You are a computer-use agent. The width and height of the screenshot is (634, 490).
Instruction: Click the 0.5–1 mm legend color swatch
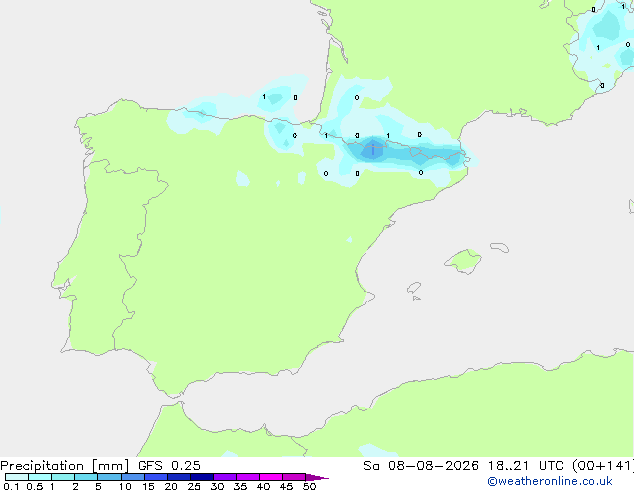pos(40,477)
